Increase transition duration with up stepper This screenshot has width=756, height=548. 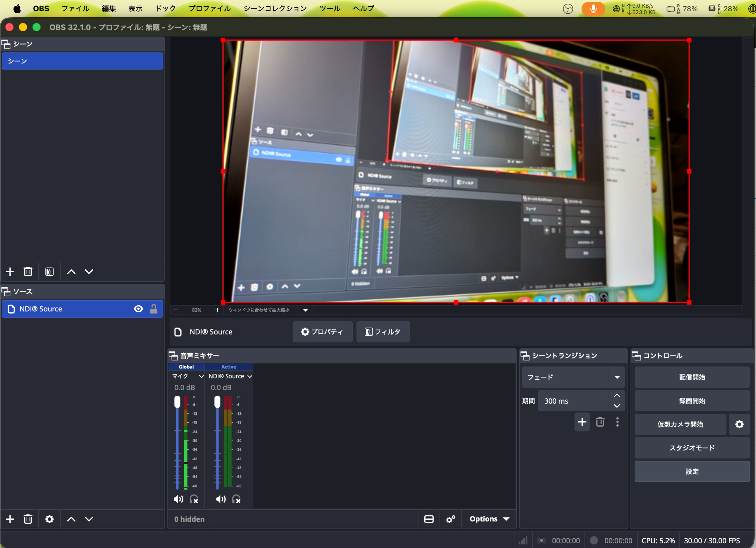[617, 396]
